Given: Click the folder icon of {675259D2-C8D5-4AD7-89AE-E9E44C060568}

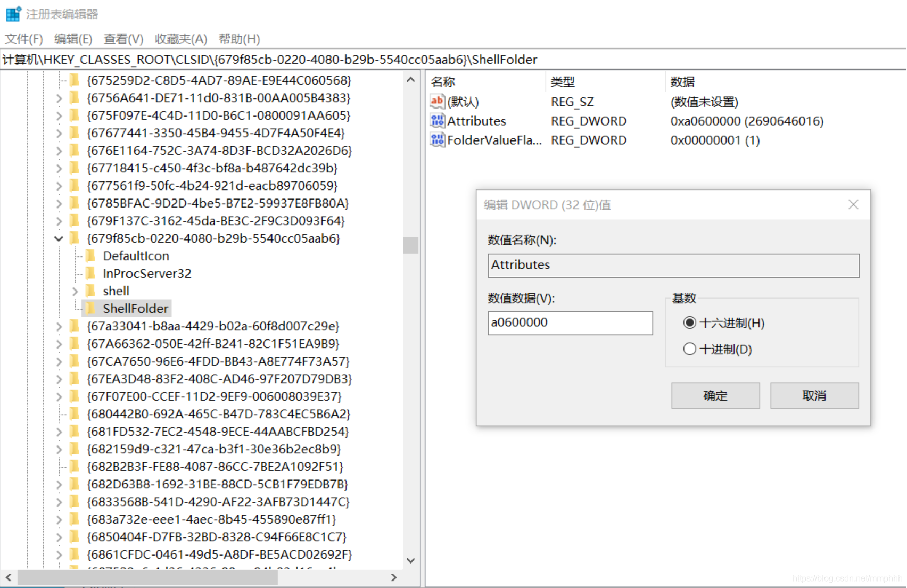Looking at the screenshot, I should (75, 80).
